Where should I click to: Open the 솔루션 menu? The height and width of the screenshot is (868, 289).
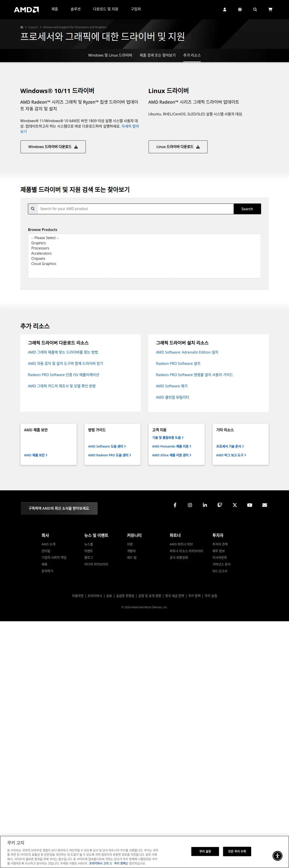point(75,9)
